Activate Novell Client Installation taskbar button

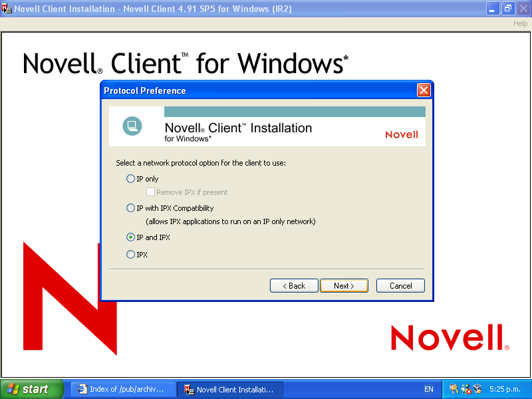coord(230,389)
